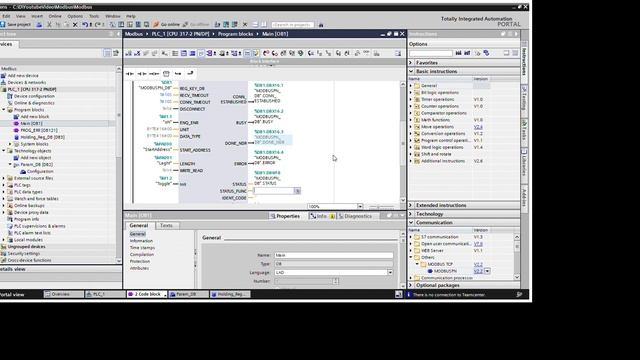Expand the Favorites instructions section
Screen dimensions: 640x360
click(x=411, y=63)
